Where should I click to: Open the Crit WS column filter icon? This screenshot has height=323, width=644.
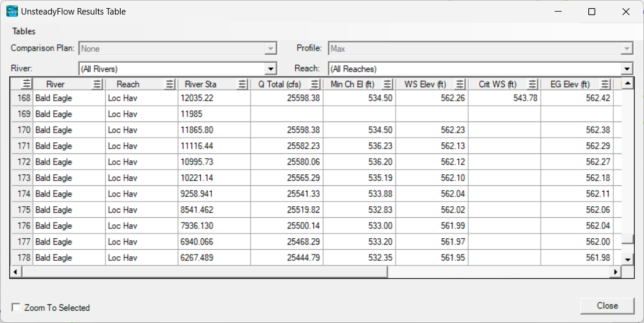pyautogui.click(x=533, y=84)
